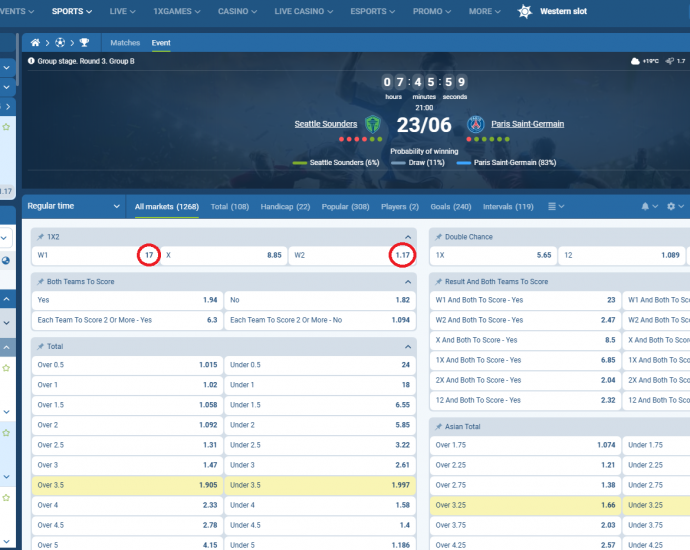Bet on draw X at 8.85
Image resolution: width=690 pixels, height=550 pixels.
pos(224,255)
